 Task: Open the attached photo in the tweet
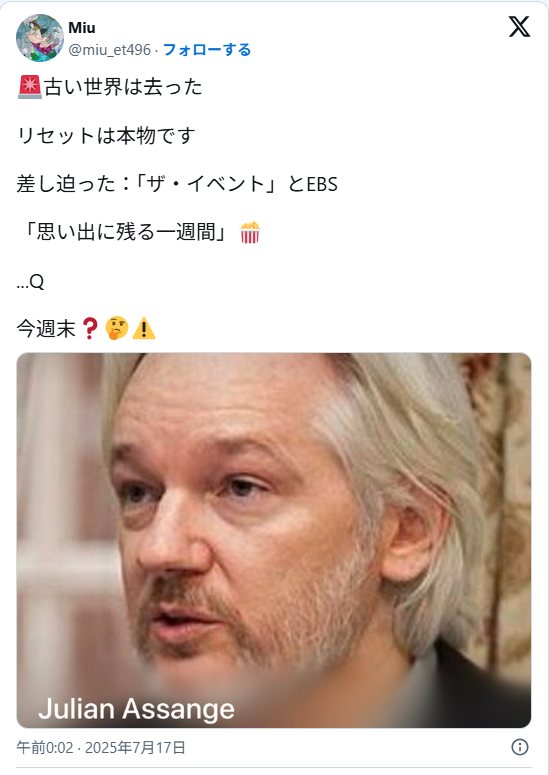tap(274, 540)
